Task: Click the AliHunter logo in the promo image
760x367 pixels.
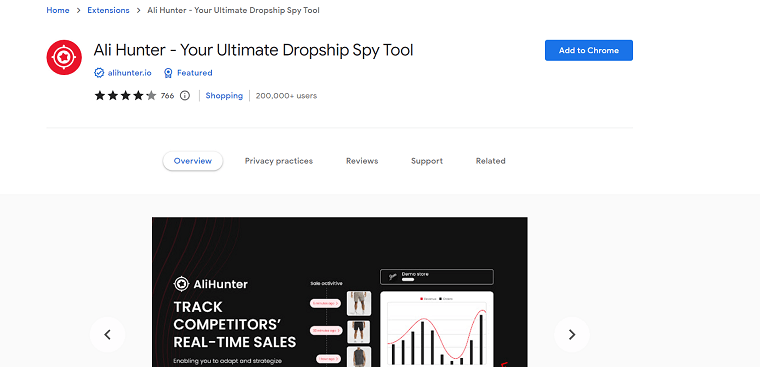Action: tap(211, 284)
